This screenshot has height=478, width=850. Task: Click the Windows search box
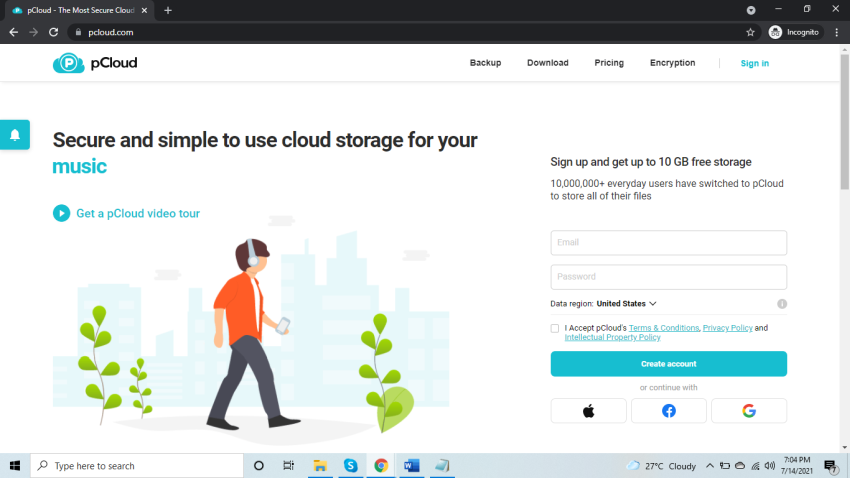[137, 466]
